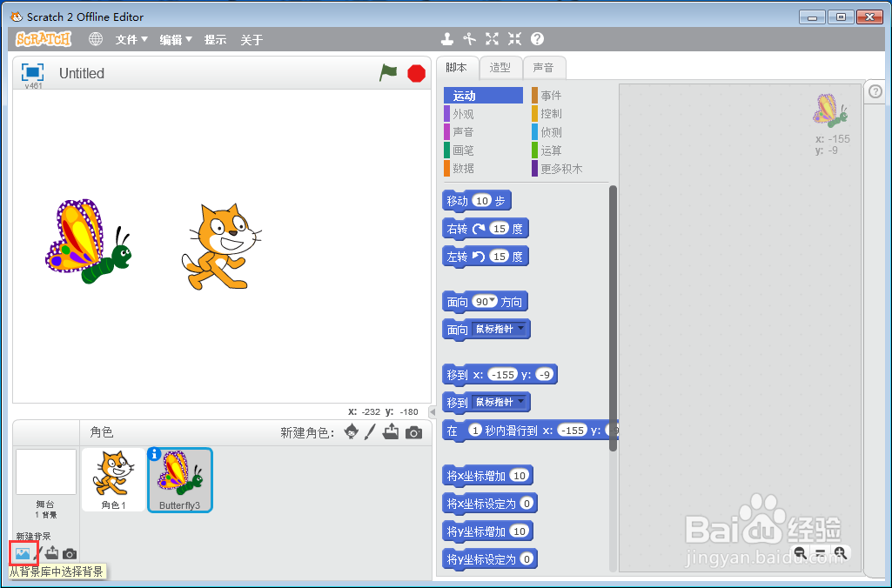Toggle full screen stage mode icon
Image resolution: width=892 pixels, height=588 pixels.
(x=32, y=72)
